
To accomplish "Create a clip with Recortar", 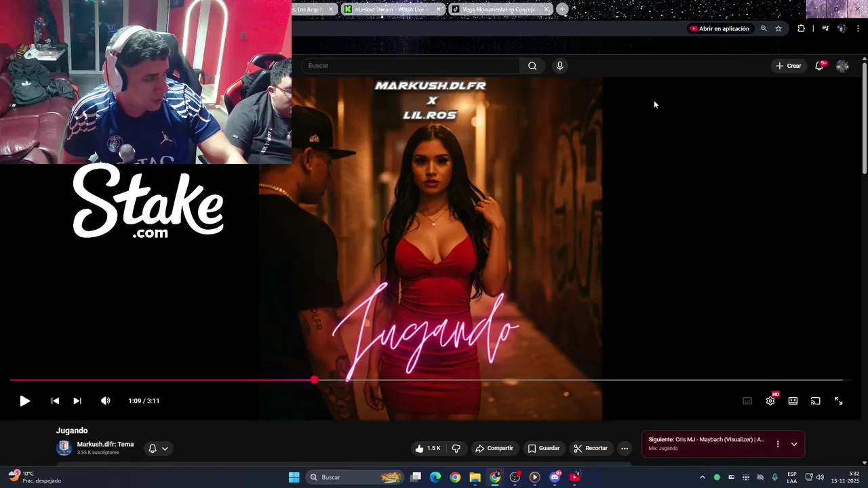I will tap(591, 448).
